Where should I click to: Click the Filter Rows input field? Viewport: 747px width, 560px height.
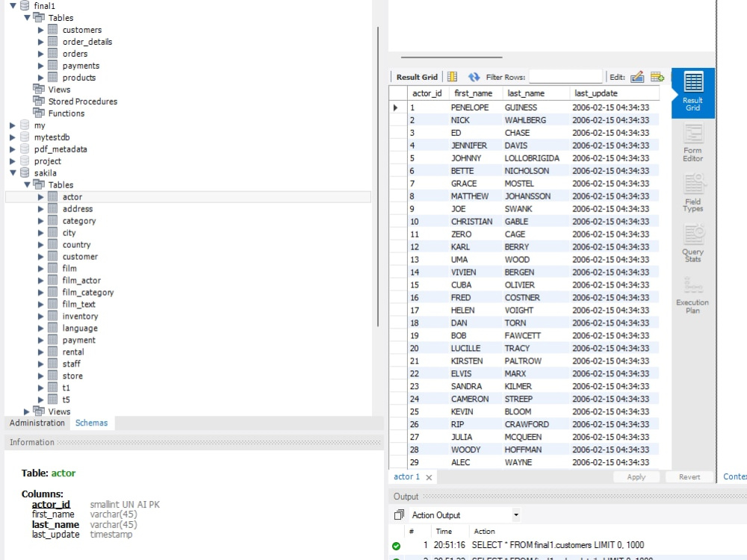pyautogui.click(x=565, y=77)
